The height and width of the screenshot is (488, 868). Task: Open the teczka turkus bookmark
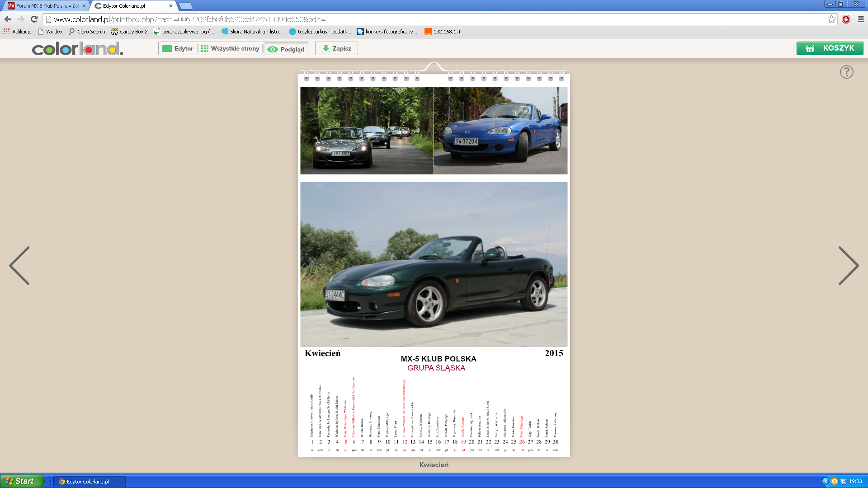tap(320, 32)
